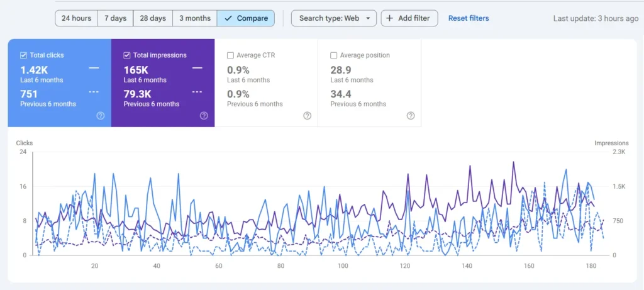Click the Last update timestamp text
644x290 pixels.
[x=596, y=18]
